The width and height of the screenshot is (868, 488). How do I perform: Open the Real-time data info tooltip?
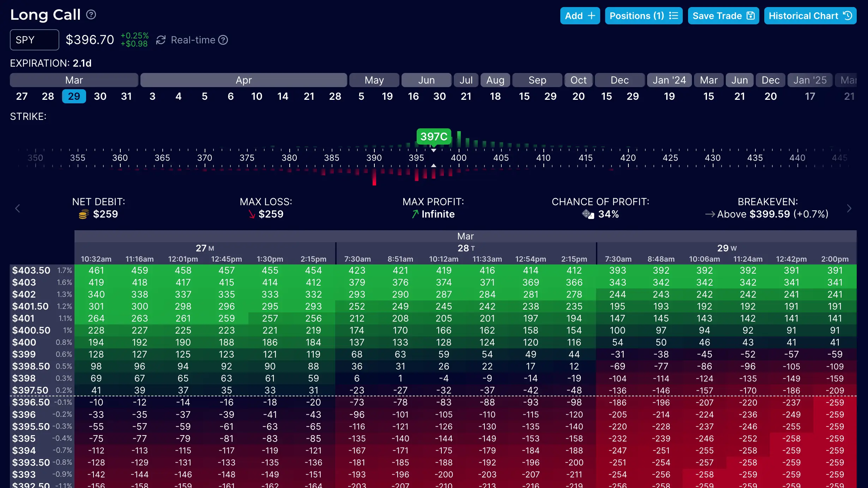click(223, 40)
